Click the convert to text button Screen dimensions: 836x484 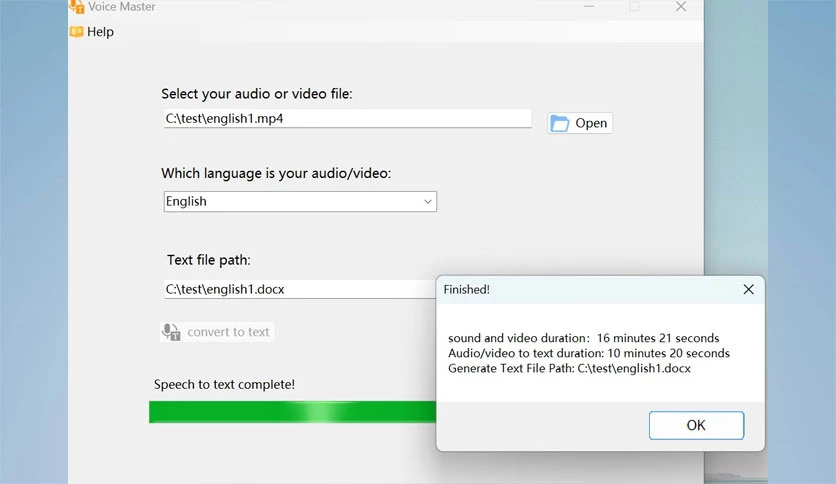217,332
